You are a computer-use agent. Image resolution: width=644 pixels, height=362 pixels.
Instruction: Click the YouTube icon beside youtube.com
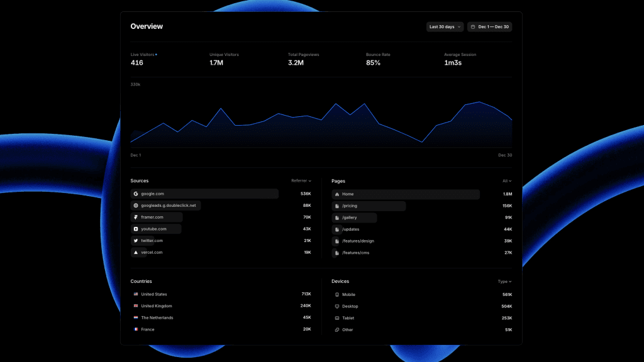click(136, 229)
